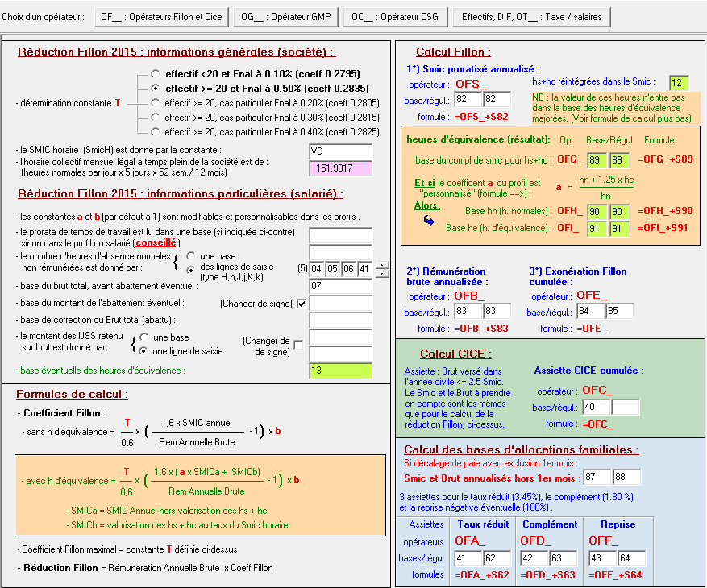Screen dimensions: 707x588
Task: Open the OF__ Opérateurs Fillon et Cice tab
Action: pos(161,17)
